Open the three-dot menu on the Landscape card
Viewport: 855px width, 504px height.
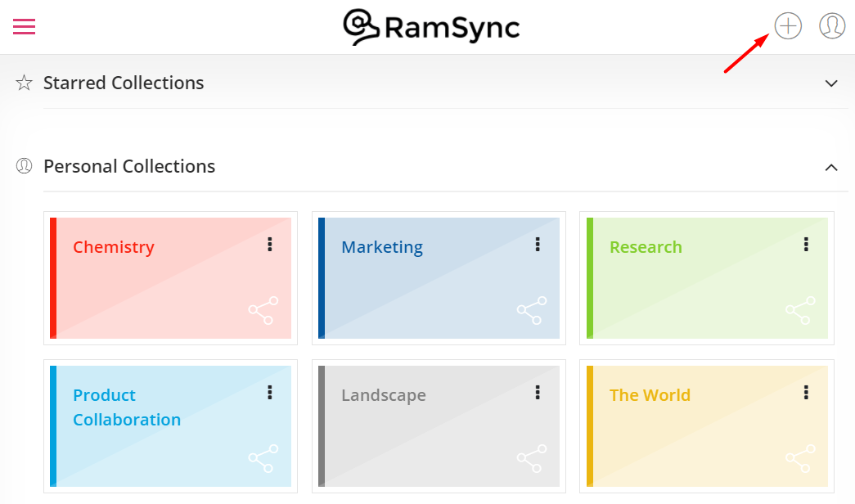[x=538, y=392]
